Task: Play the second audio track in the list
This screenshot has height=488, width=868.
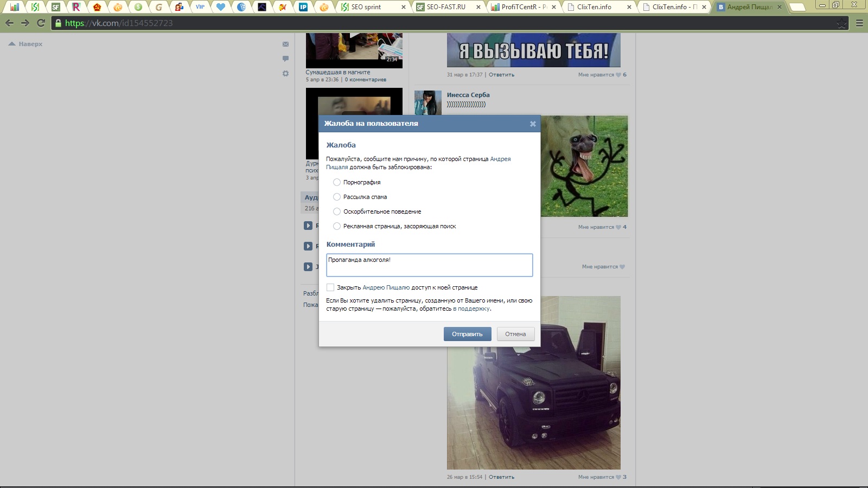Action: tap(308, 246)
